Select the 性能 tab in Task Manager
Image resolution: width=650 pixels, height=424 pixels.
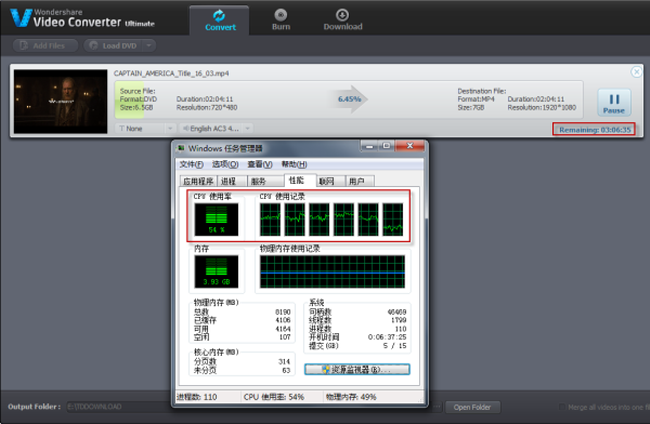pos(300,180)
